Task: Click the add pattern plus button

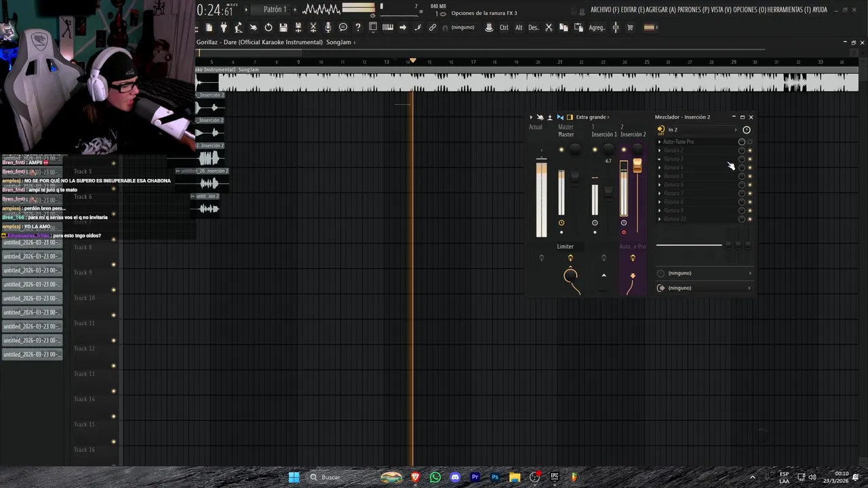Action: pos(295,9)
